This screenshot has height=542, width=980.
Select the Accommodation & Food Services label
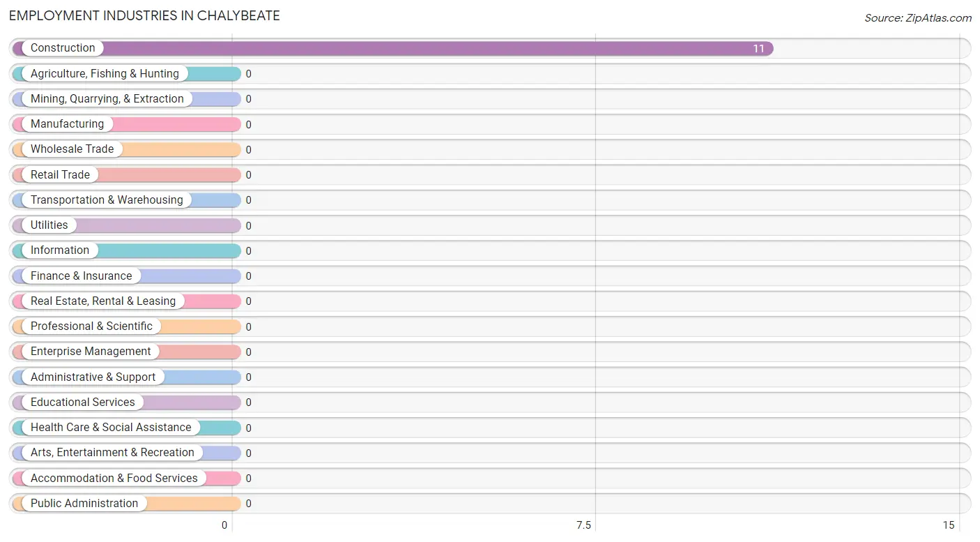pyautogui.click(x=114, y=478)
